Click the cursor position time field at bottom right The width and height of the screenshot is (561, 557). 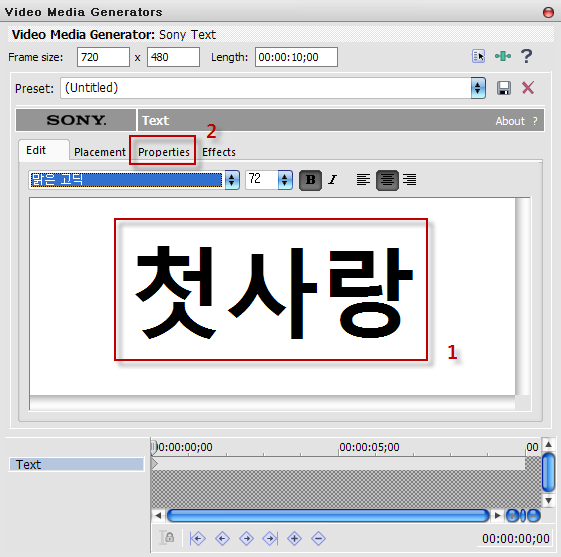(516, 538)
